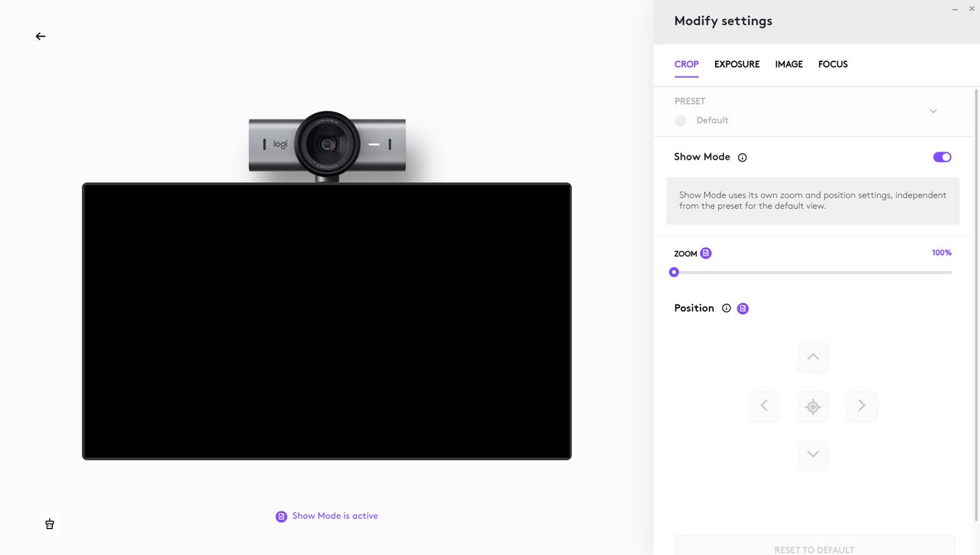Select the Default preset radio button
This screenshot has width=980, height=555.
pos(681,121)
